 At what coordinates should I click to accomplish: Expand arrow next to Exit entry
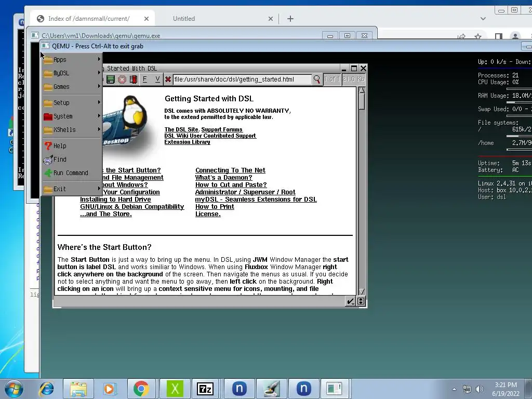[x=99, y=188]
